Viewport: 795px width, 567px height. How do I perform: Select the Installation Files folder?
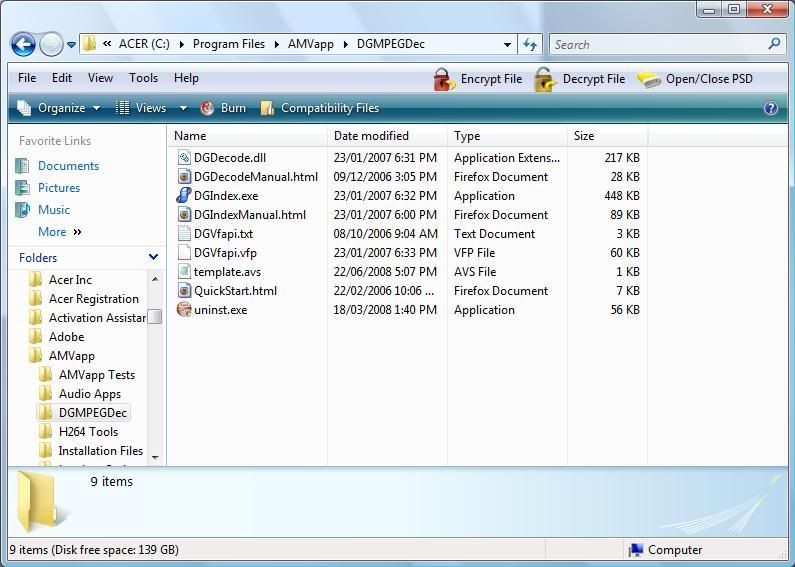pyautogui.click(x=101, y=451)
